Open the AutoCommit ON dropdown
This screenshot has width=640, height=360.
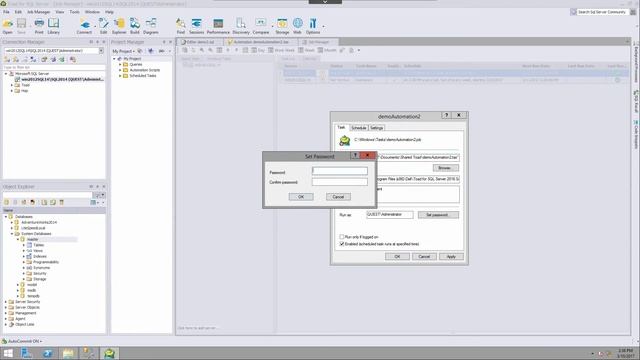click(25, 341)
